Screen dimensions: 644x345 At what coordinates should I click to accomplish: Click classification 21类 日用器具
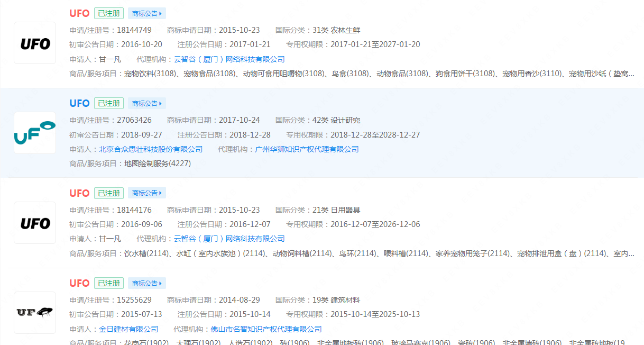(336, 210)
